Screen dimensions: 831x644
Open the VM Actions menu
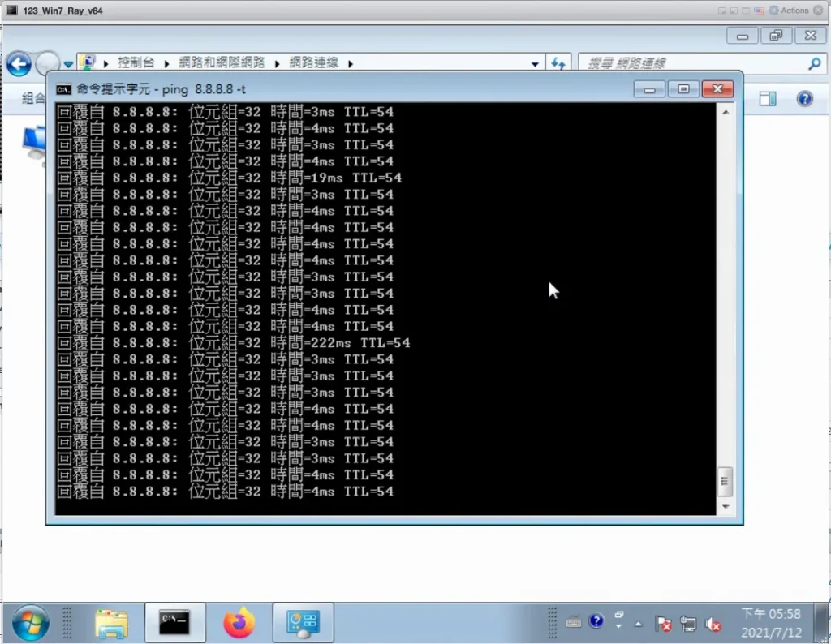click(x=789, y=11)
